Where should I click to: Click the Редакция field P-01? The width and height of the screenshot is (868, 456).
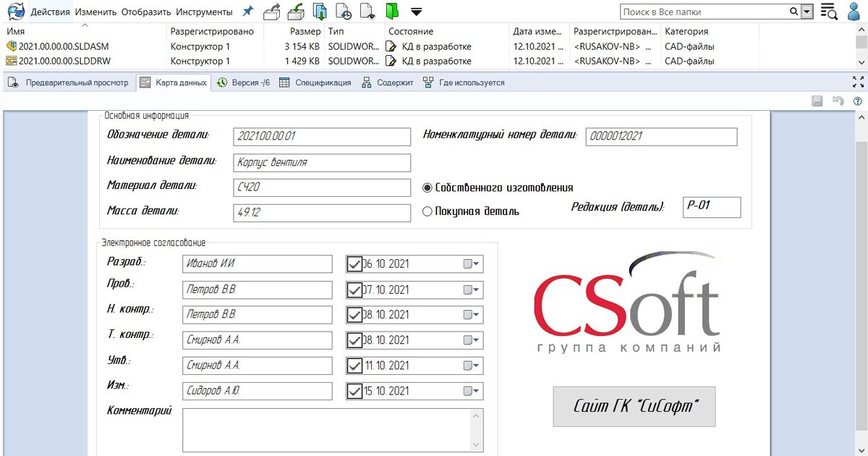(712, 207)
